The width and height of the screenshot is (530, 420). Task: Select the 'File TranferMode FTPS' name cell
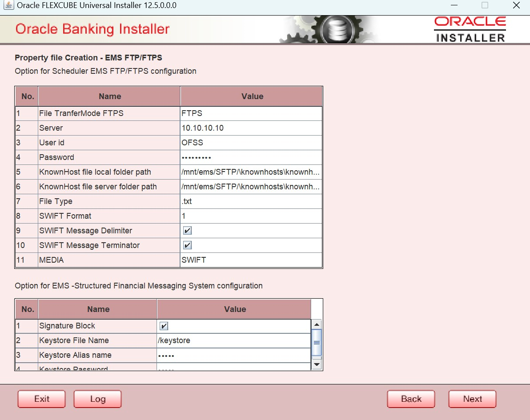point(109,113)
